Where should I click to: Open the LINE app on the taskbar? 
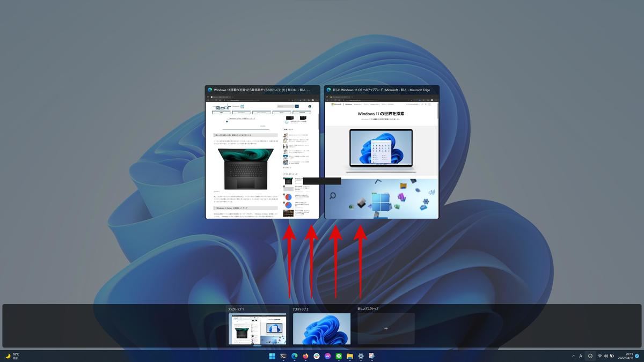click(x=339, y=356)
